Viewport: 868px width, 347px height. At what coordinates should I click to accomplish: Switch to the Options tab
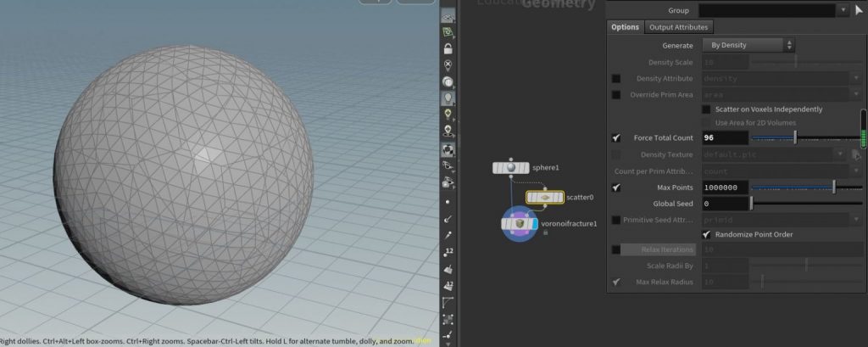tap(625, 26)
